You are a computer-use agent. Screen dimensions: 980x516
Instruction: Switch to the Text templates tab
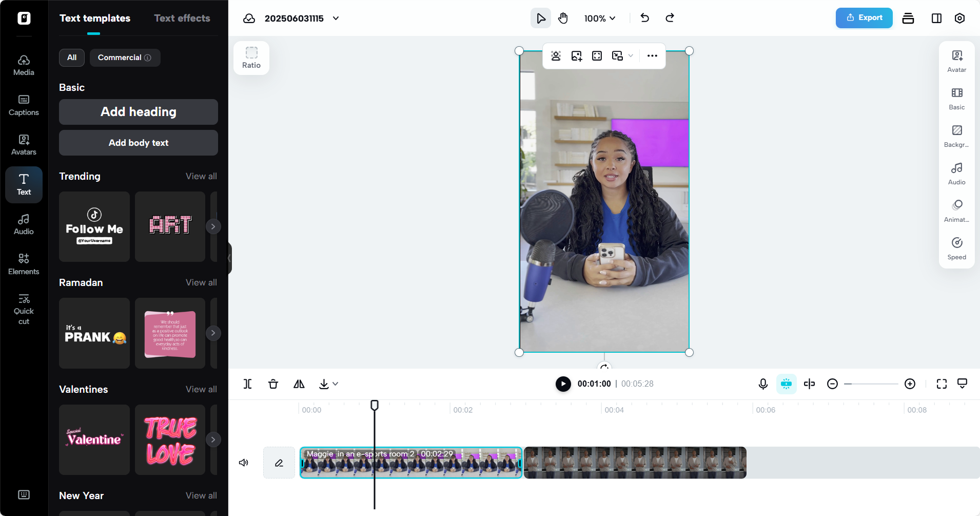click(95, 18)
